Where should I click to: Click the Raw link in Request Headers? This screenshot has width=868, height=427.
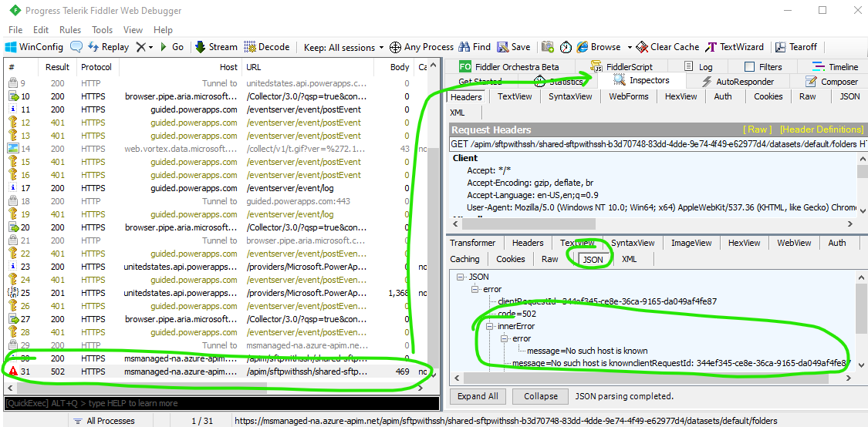pos(758,129)
